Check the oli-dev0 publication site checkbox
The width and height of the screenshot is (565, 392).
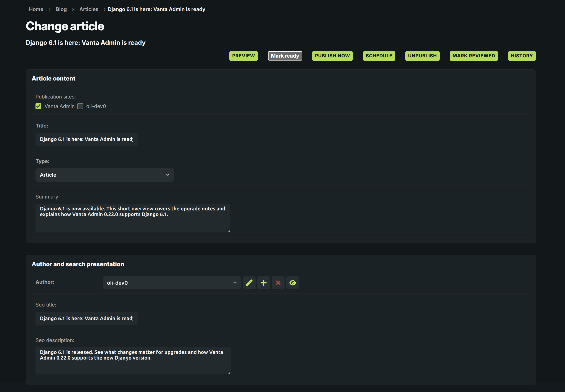pos(80,106)
